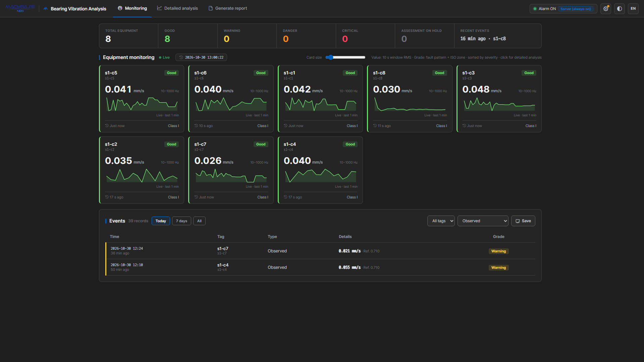644x362 pixels.
Task: Filter events by All
Action: pyautogui.click(x=199, y=221)
